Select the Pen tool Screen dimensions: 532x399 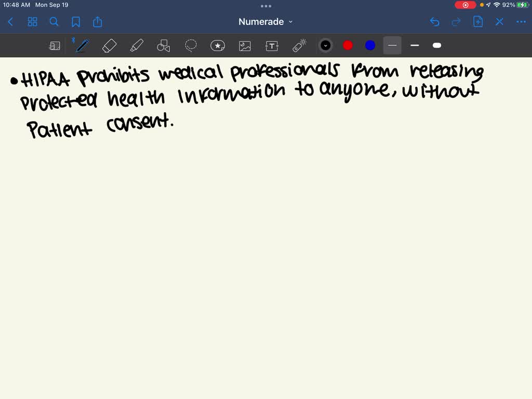[82, 46]
